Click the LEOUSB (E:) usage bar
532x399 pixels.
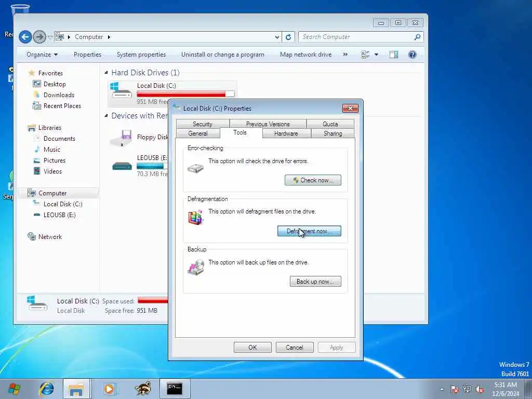click(x=152, y=166)
